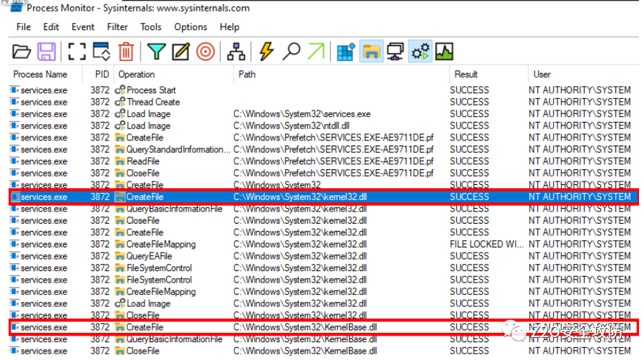Save the capture with the Save icon

[47, 52]
